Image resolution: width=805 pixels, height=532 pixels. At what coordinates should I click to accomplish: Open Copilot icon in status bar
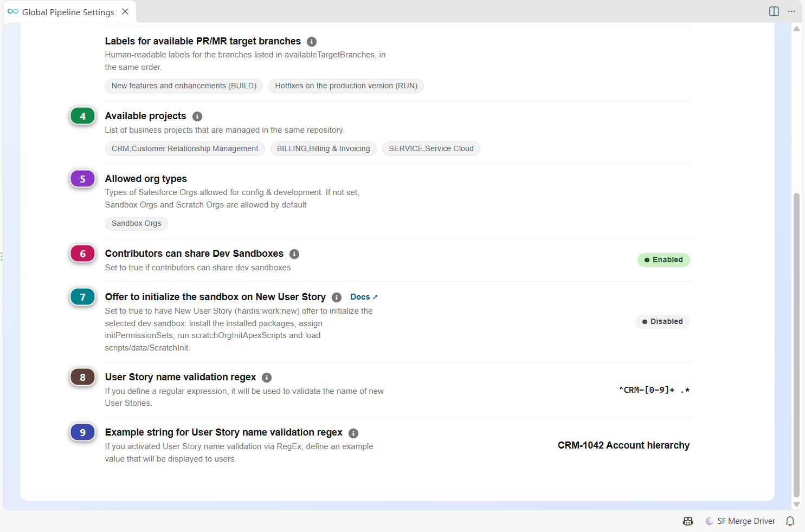(x=688, y=521)
